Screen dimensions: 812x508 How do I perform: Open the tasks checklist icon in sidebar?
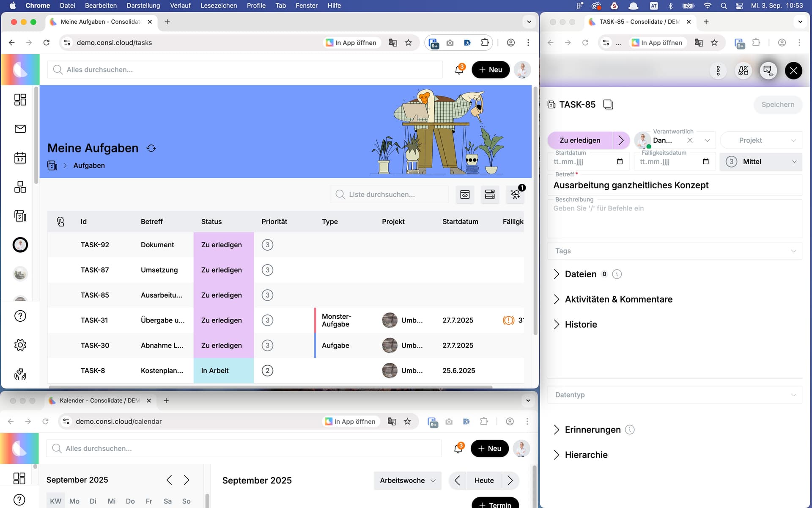20,216
